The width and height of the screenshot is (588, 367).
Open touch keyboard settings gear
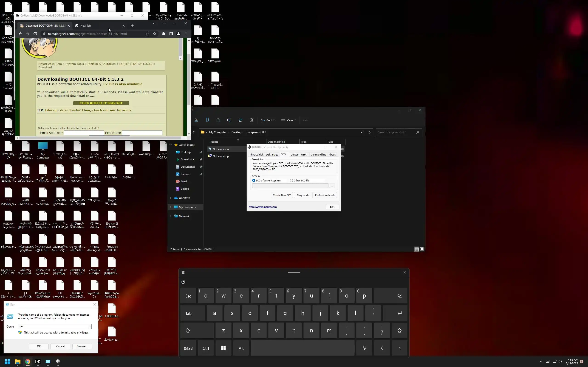(x=183, y=272)
